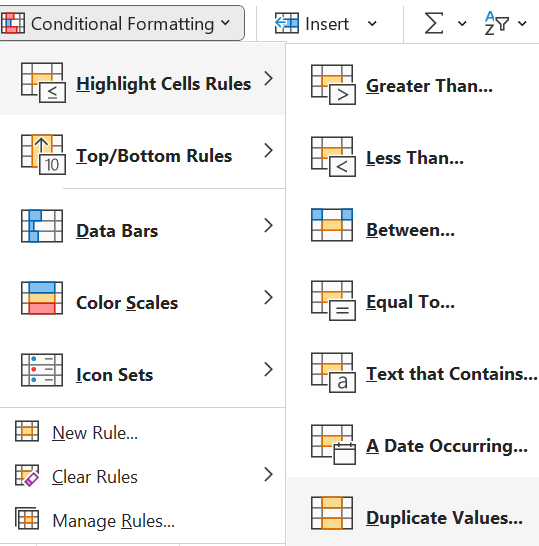This screenshot has height=546, width=539.
Task: Click the Less Than rule icon
Action: pyautogui.click(x=333, y=157)
